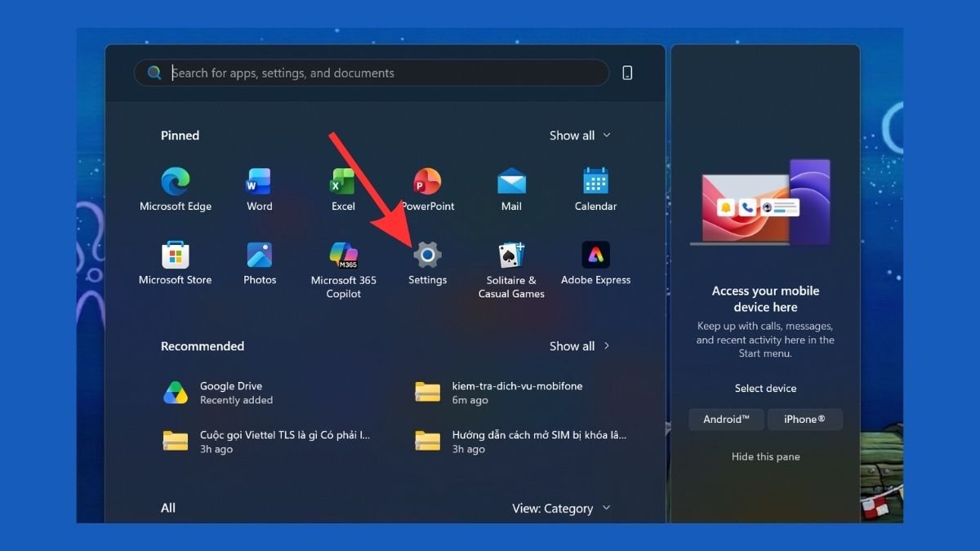Click the 'Access your mobile device here' heading

coord(765,299)
